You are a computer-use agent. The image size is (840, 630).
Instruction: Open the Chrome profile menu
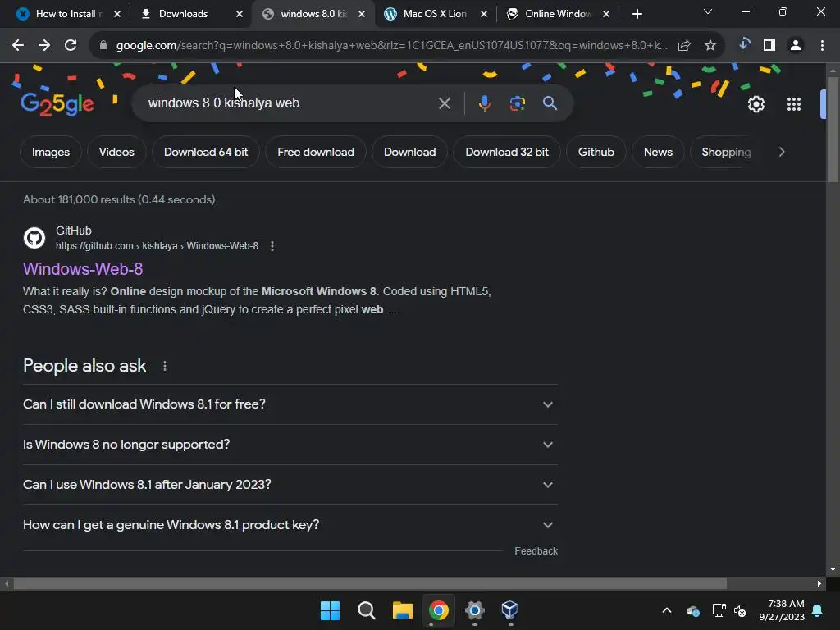click(796, 46)
